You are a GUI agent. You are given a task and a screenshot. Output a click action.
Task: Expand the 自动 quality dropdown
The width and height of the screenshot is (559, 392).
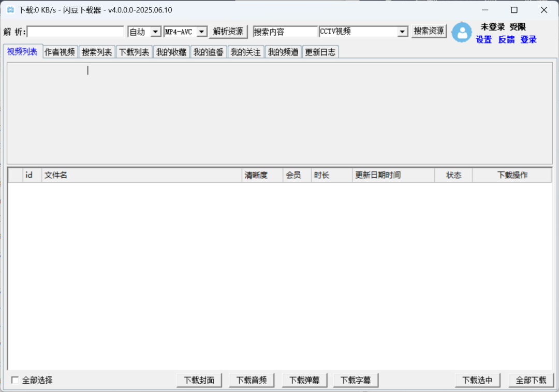coord(155,32)
